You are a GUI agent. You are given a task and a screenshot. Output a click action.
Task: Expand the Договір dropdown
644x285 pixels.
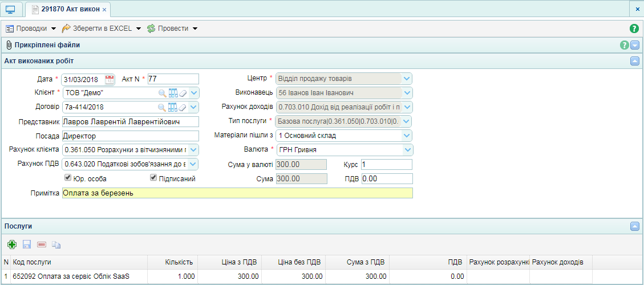click(193, 107)
